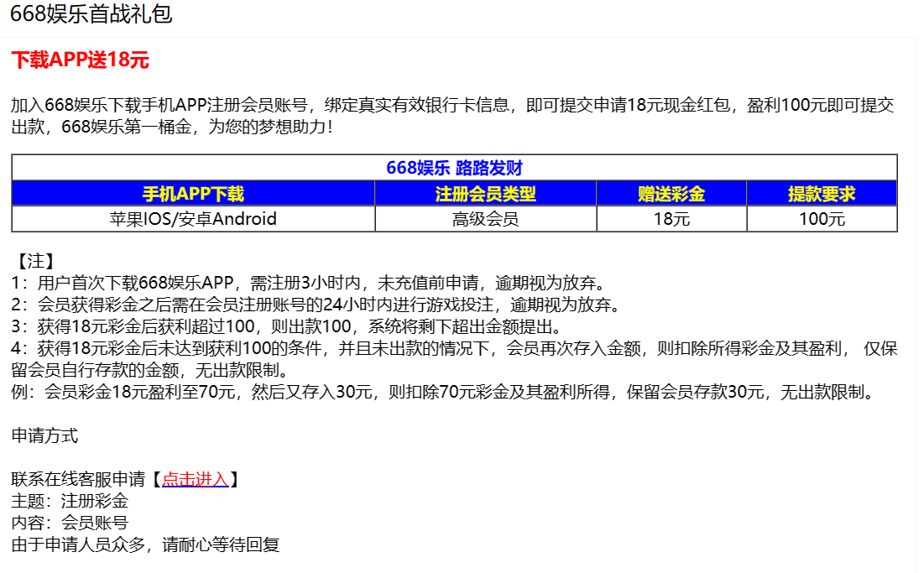Screen dimensions: 924x573
Task: Click the 主题：注册彩金 line
Action: click(70, 501)
